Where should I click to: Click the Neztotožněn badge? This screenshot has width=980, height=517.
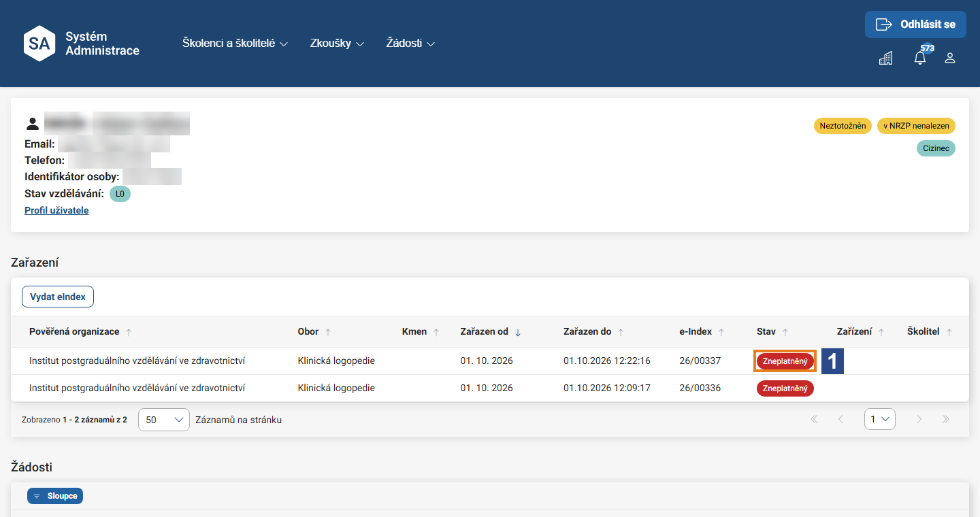843,126
